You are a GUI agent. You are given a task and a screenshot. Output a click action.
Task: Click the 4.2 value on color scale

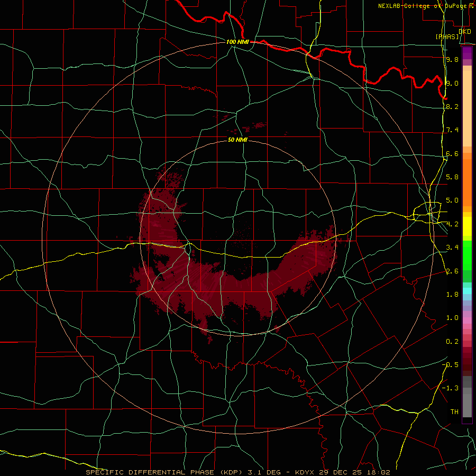[x=452, y=224]
